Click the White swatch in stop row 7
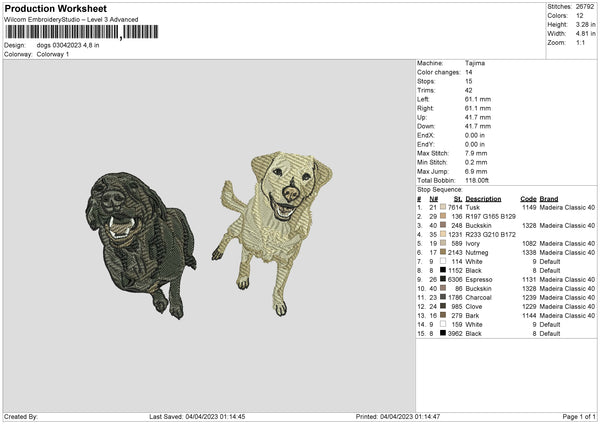The height and width of the screenshot is (424, 600). (443, 261)
